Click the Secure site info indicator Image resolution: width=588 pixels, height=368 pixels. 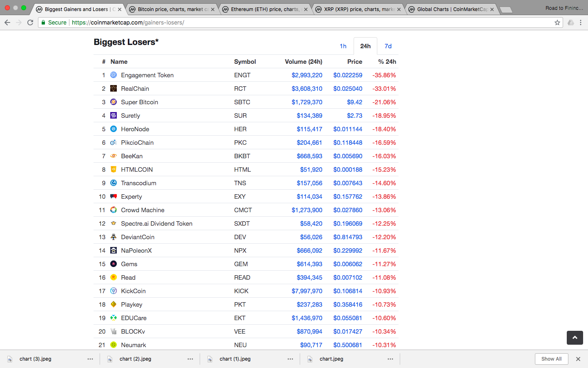coord(54,22)
